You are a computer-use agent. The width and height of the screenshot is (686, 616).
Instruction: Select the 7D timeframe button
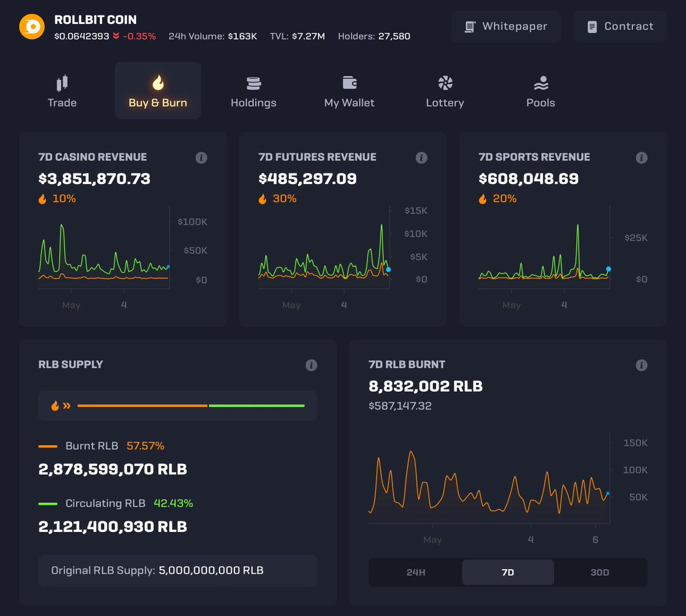[x=508, y=572]
